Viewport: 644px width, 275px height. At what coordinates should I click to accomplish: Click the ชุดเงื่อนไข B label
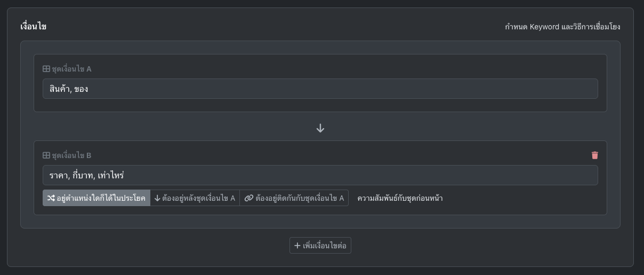point(71,155)
